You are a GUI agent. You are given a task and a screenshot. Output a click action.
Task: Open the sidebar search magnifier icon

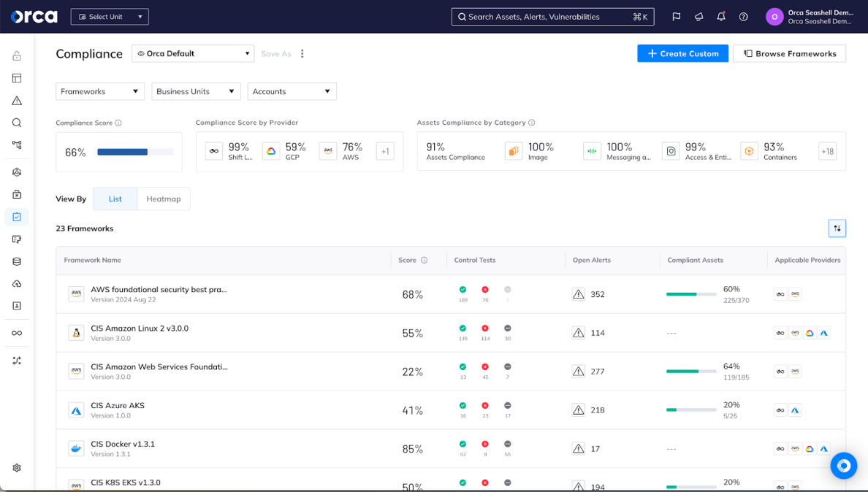(x=17, y=123)
